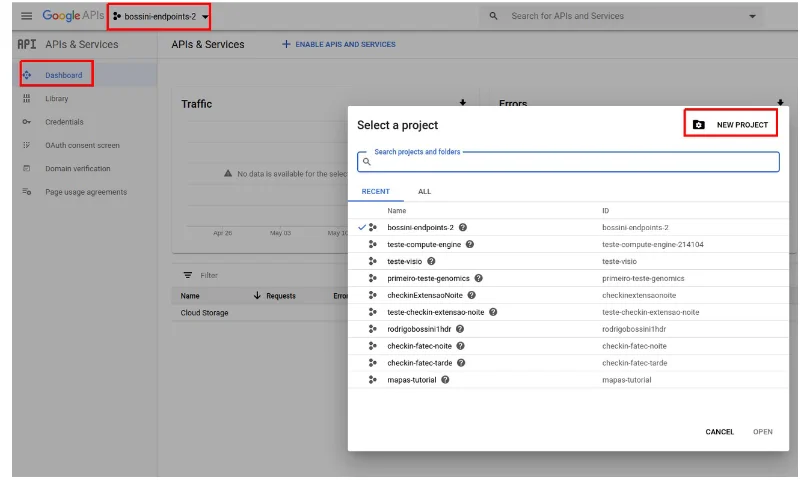The image size is (811, 495).
Task: Open OAuth consent screen page
Action: pos(82,145)
